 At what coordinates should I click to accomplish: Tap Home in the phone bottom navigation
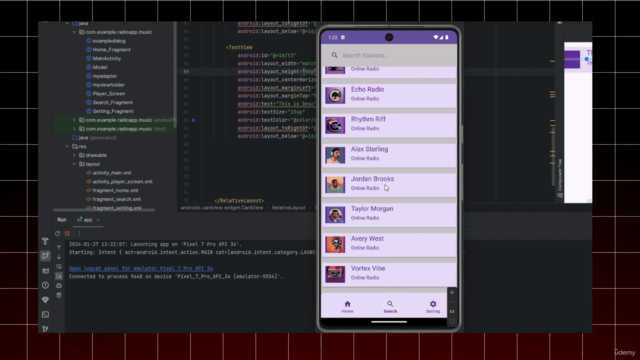click(347, 307)
